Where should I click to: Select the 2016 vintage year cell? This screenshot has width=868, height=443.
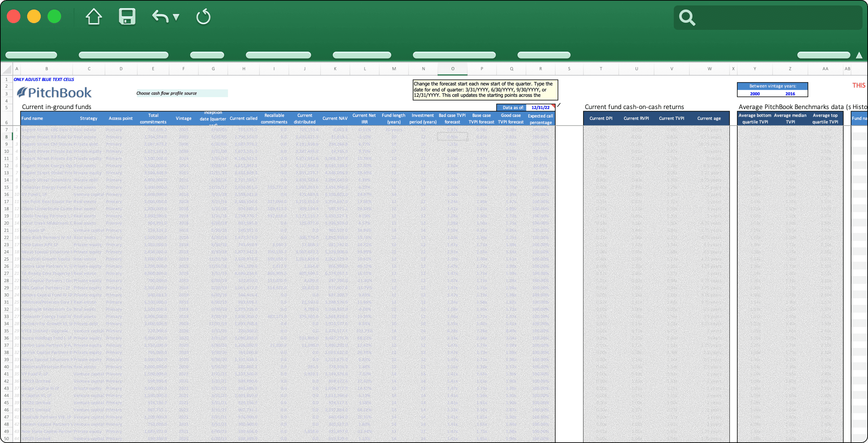coord(790,94)
